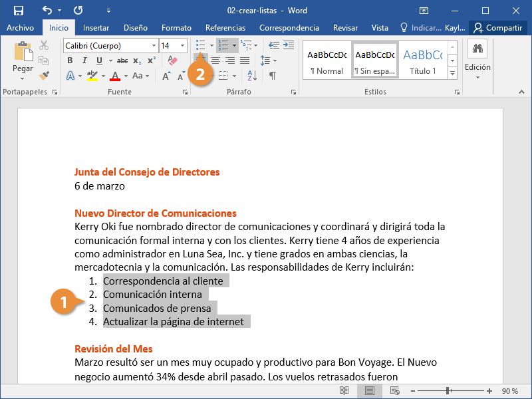Image resolution: width=532 pixels, height=399 pixels.
Task: Collapse the ribbon with the chevron
Action: pos(521,92)
